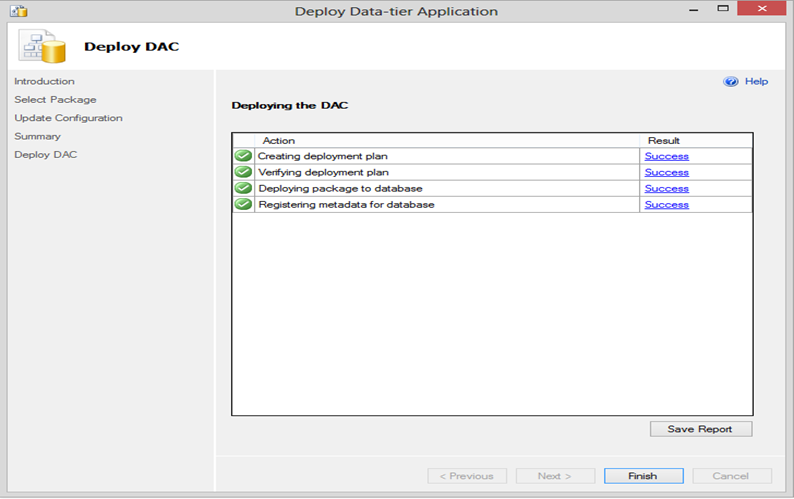Select the Summary step in sidebar
Image resolution: width=794 pixels, height=499 pixels.
pos(37,136)
